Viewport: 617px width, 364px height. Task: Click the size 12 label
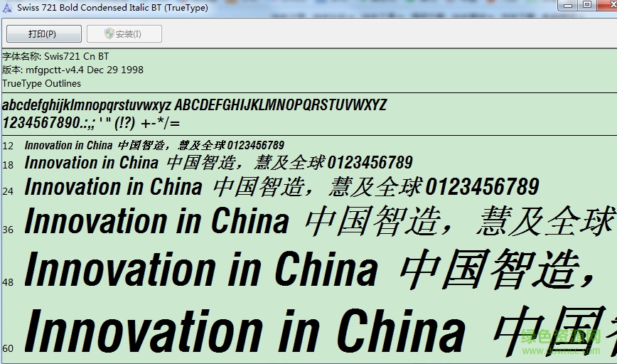(8, 146)
